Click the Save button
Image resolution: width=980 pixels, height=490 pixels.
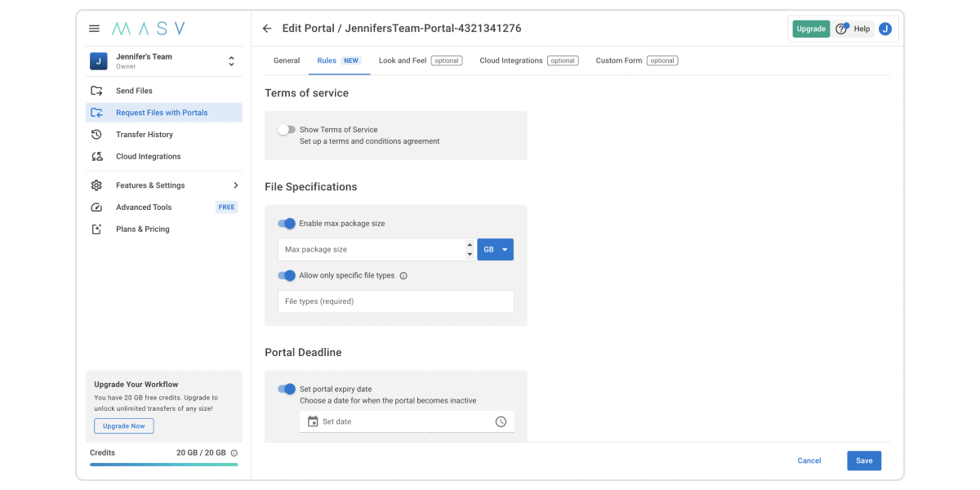tap(864, 461)
